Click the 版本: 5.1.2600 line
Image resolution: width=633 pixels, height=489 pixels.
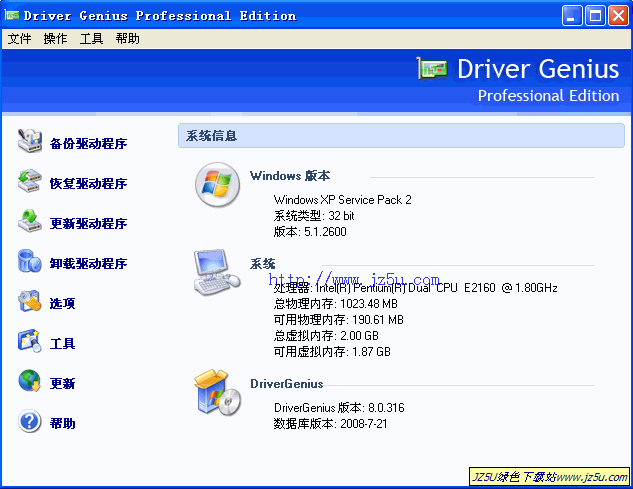(x=310, y=232)
